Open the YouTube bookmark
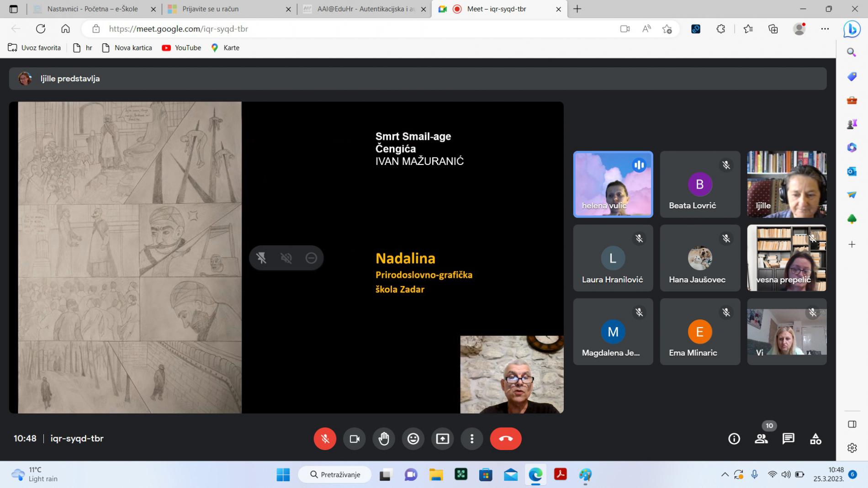 click(x=181, y=48)
